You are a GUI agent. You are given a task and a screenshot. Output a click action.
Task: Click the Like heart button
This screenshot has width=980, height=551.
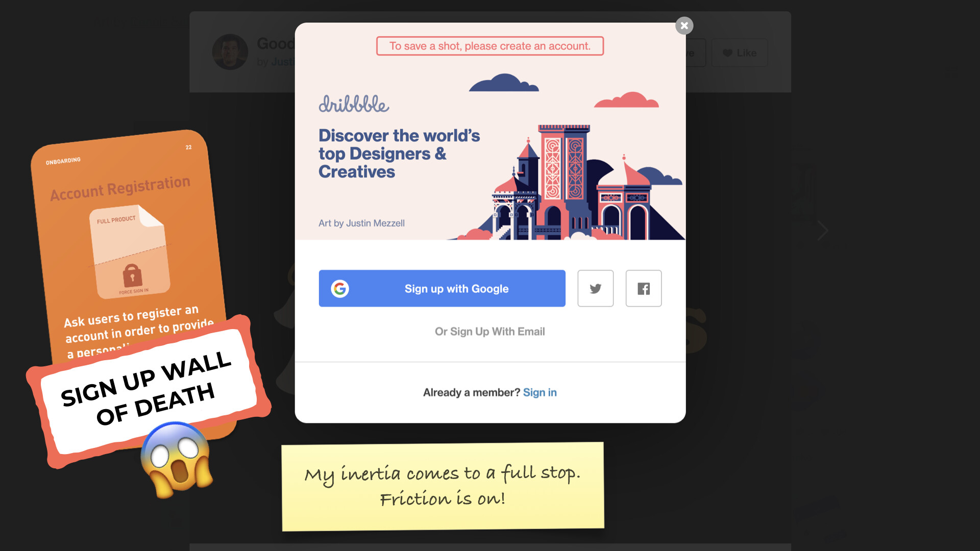coord(740,53)
